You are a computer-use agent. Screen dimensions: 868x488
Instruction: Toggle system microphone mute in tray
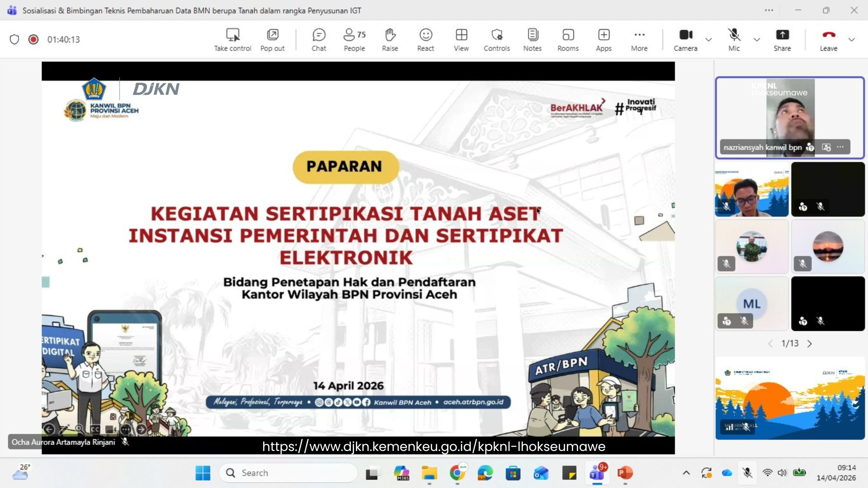pos(747,473)
